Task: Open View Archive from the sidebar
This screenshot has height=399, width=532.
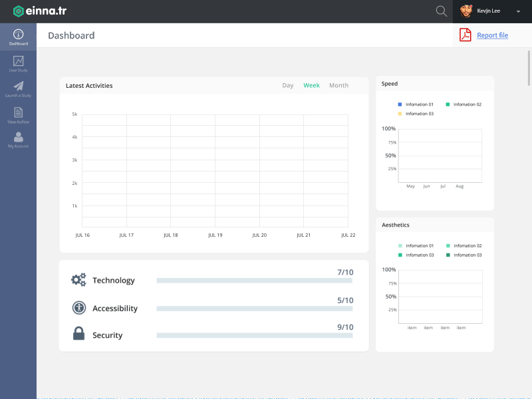Action: (x=18, y=113)
